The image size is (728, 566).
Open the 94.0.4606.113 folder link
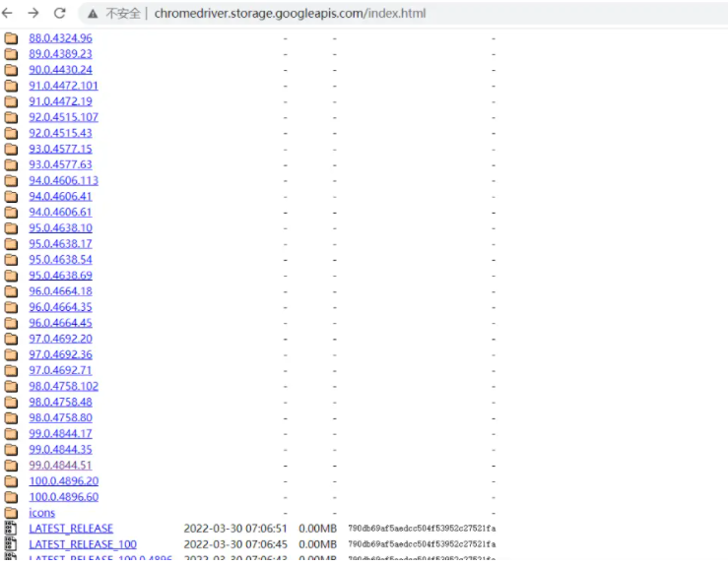tap(64, 180)
